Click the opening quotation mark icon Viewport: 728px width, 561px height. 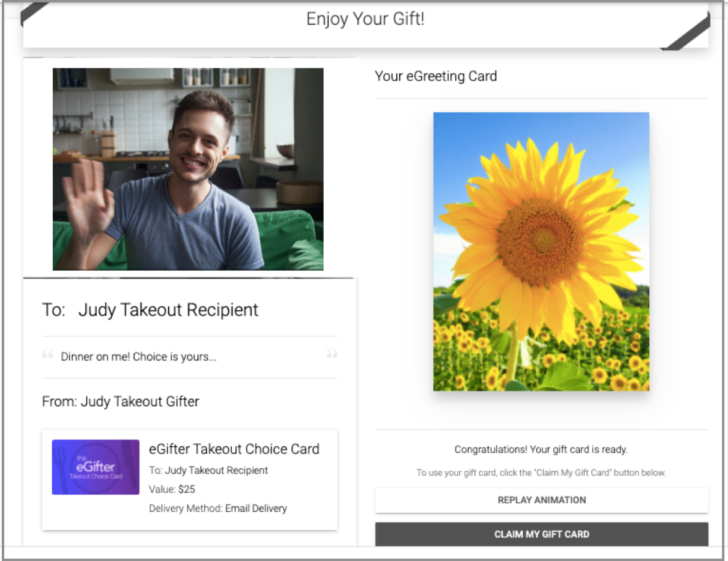pos(48,354)
